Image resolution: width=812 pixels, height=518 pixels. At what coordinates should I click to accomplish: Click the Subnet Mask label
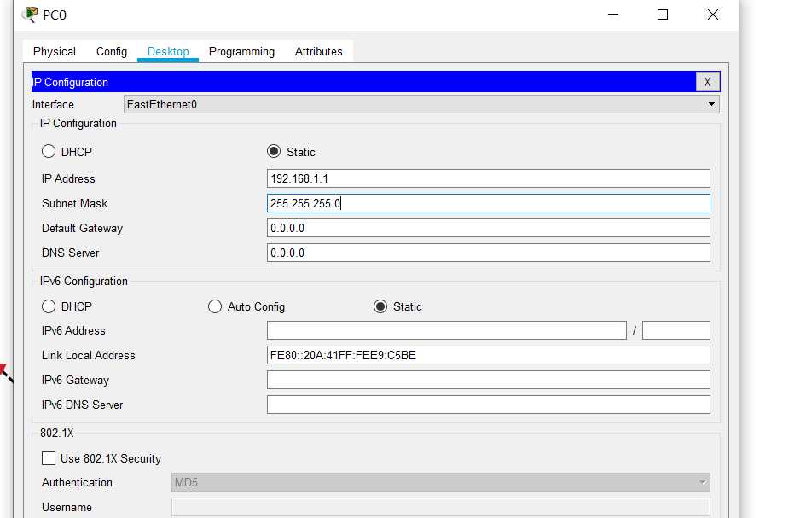pos(74,204)
